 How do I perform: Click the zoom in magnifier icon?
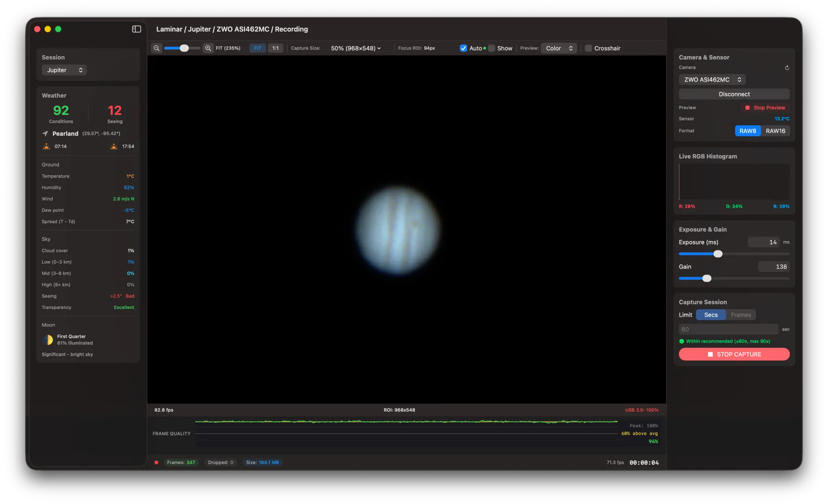[x=208, y=48]
